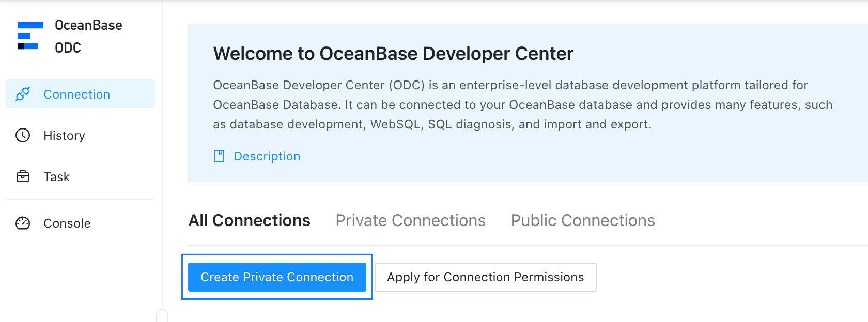
Task: Open the Task menu label
Action: [56, 177]
